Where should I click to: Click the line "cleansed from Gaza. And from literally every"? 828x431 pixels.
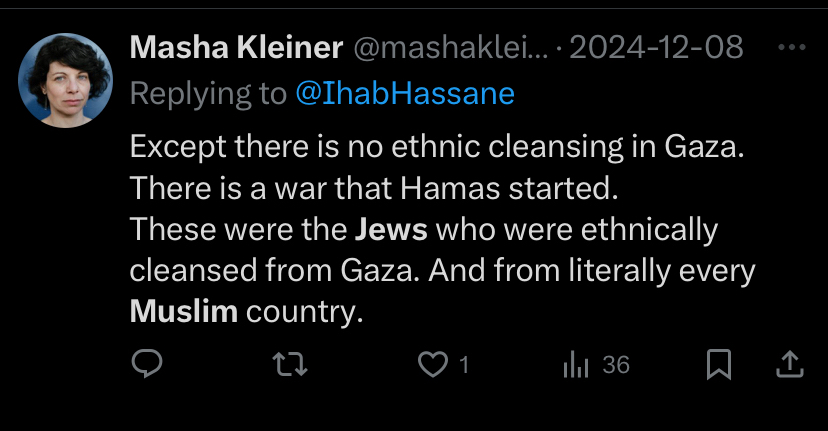point(443,270)
